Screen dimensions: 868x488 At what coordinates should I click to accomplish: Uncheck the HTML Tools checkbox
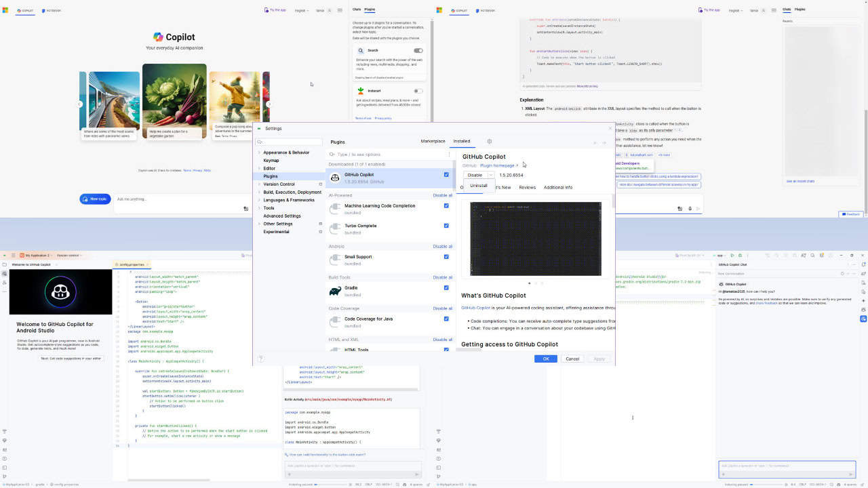point(446,350)
